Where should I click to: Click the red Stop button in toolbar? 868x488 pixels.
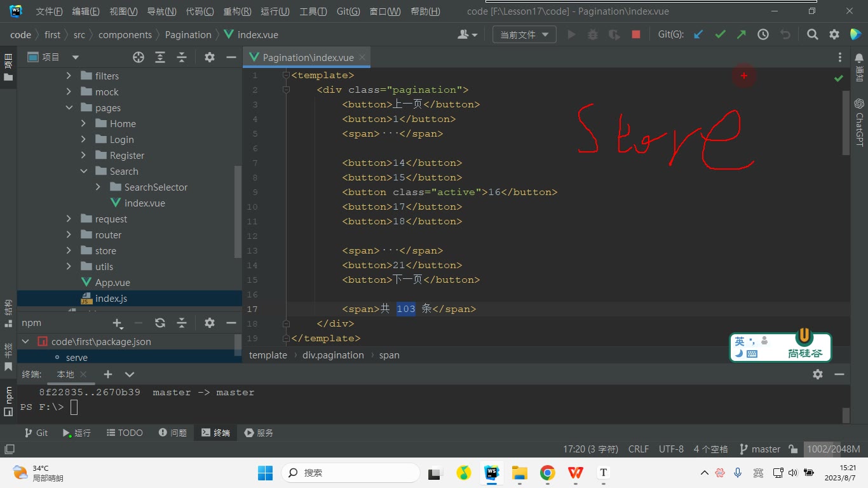(x=635, y=35)
